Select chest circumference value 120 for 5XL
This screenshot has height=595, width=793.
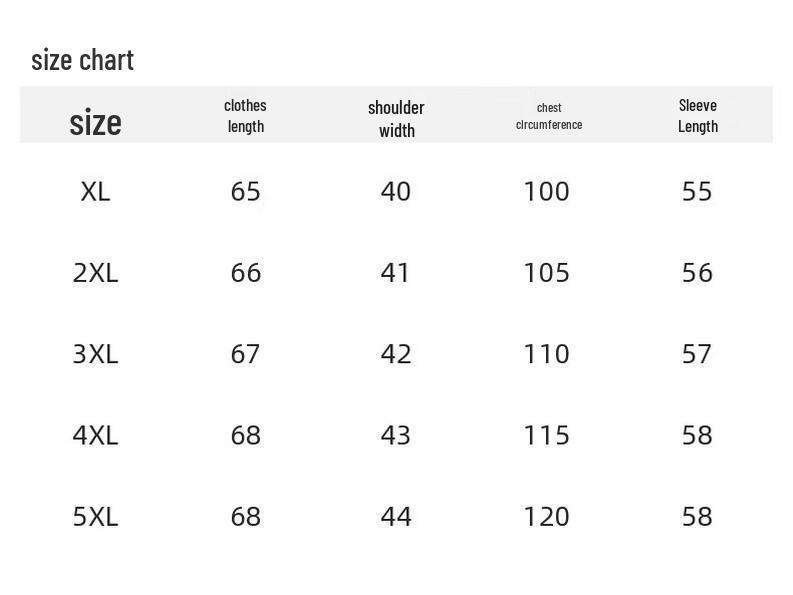coord(546,516)
